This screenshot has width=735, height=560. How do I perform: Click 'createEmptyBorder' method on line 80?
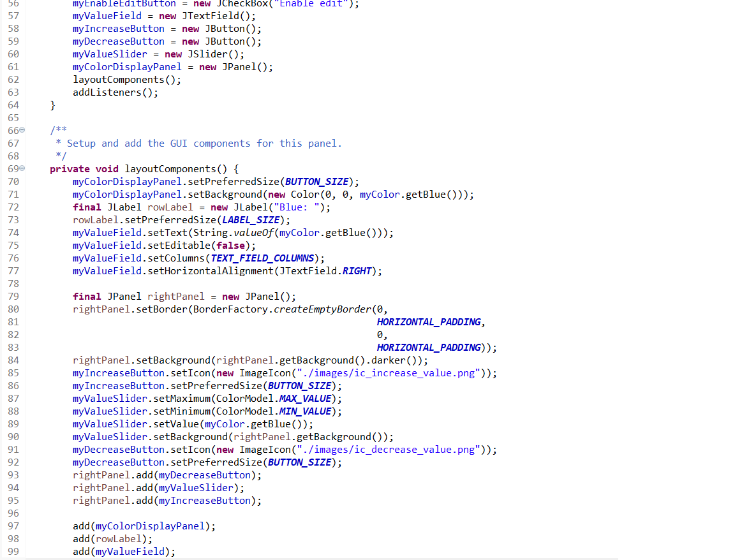(x=322, y=309)
